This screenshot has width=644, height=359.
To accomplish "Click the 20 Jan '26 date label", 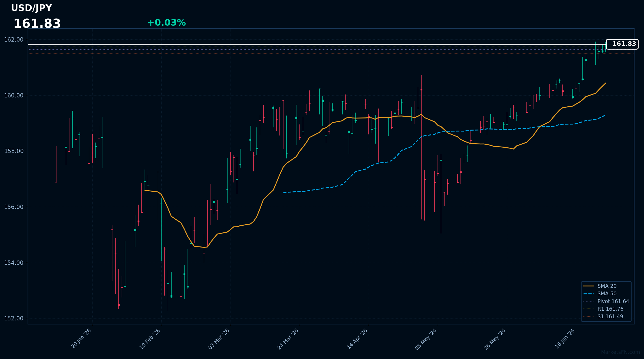I will [x=81, y=338].
